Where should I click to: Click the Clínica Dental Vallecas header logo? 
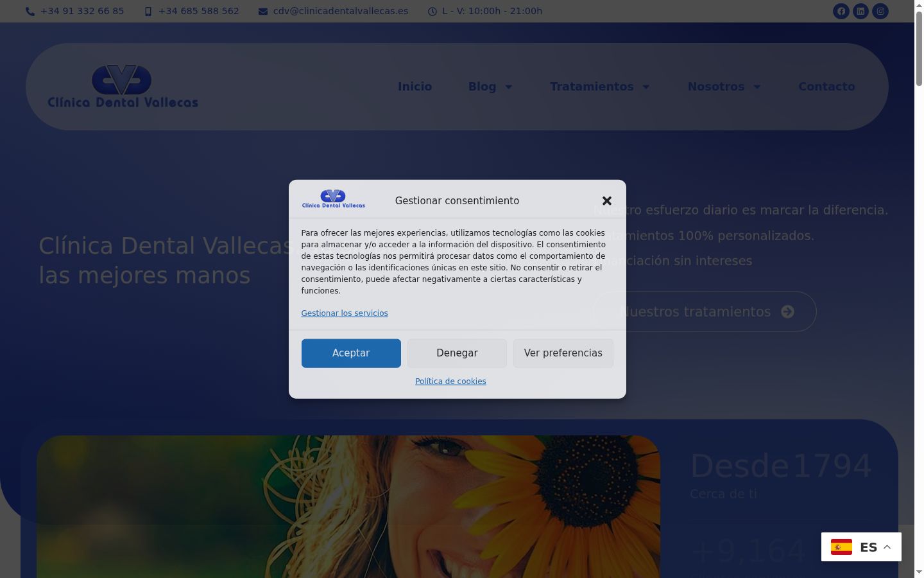123,87
